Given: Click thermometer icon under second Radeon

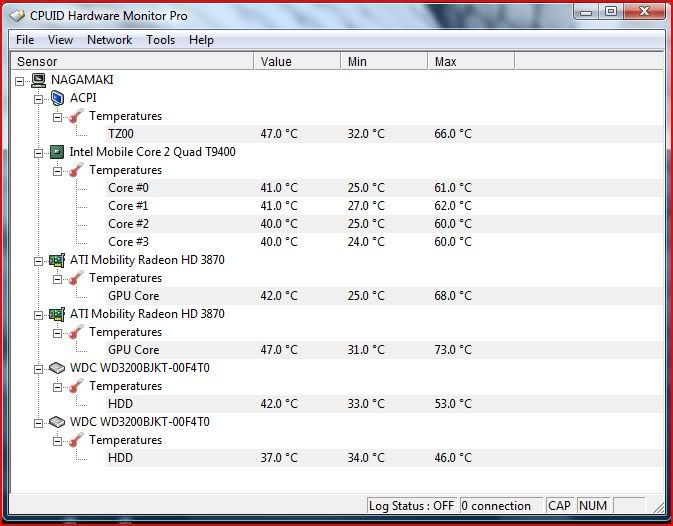Looking at the screenshot, I should [76, 332].
